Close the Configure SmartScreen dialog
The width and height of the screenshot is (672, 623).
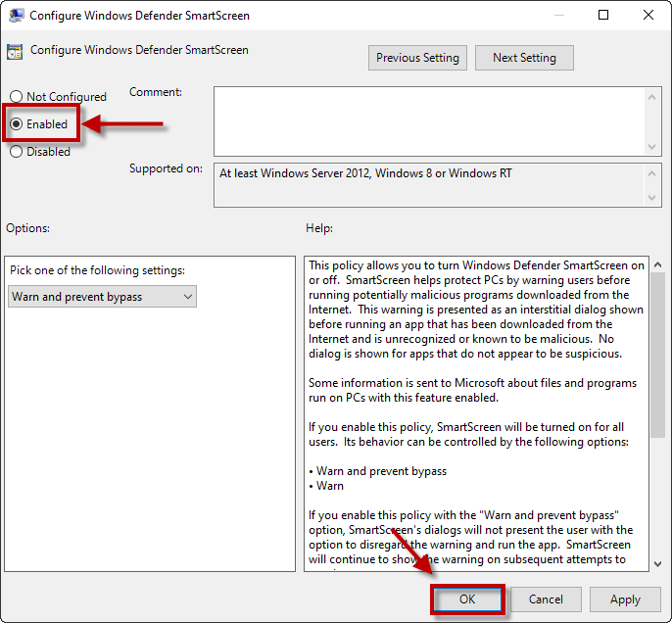click(x=648, y=15)
